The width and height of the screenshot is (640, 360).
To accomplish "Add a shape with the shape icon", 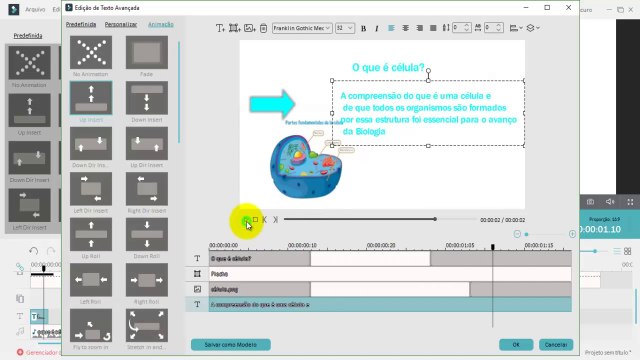I will (x=234, y=28).
